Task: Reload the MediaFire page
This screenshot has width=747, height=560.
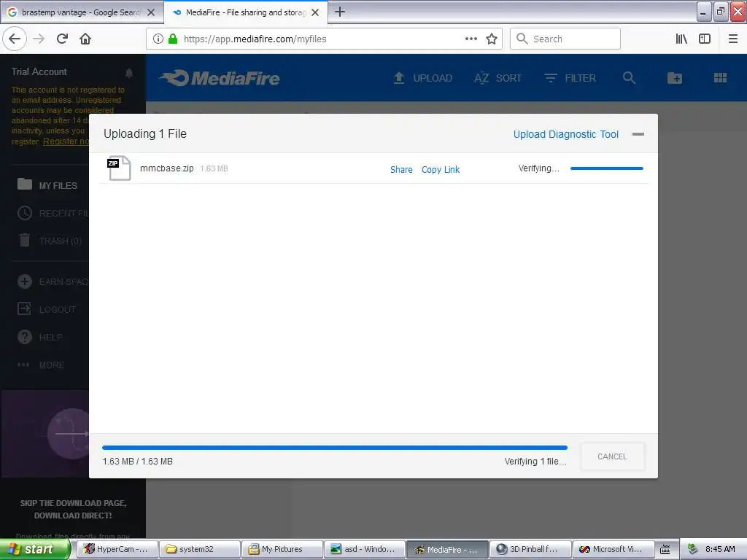Action: [62, 39]
